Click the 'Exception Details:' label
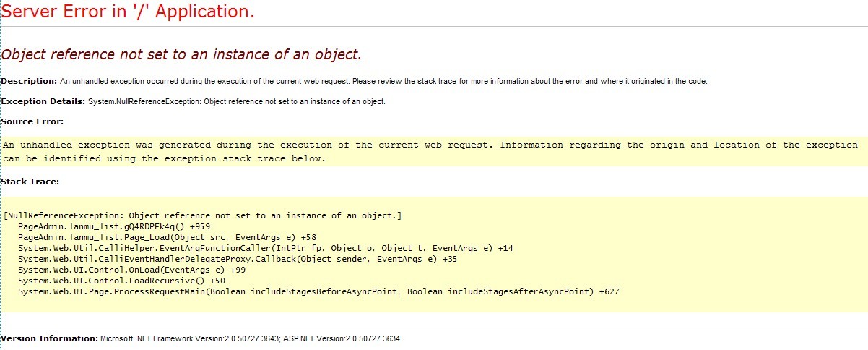Screen dimensions: 868x350 tap(43, 101)
